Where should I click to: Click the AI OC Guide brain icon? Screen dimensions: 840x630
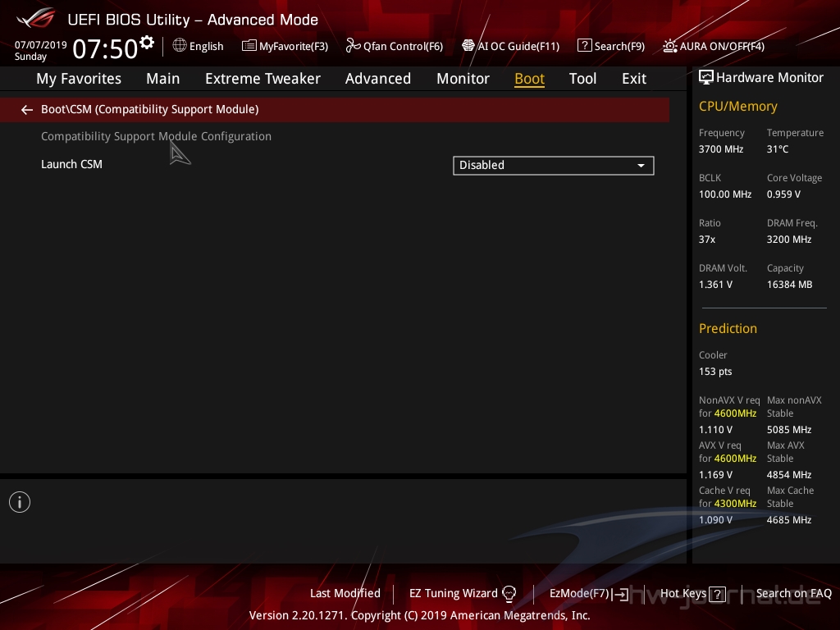(468, 46)
